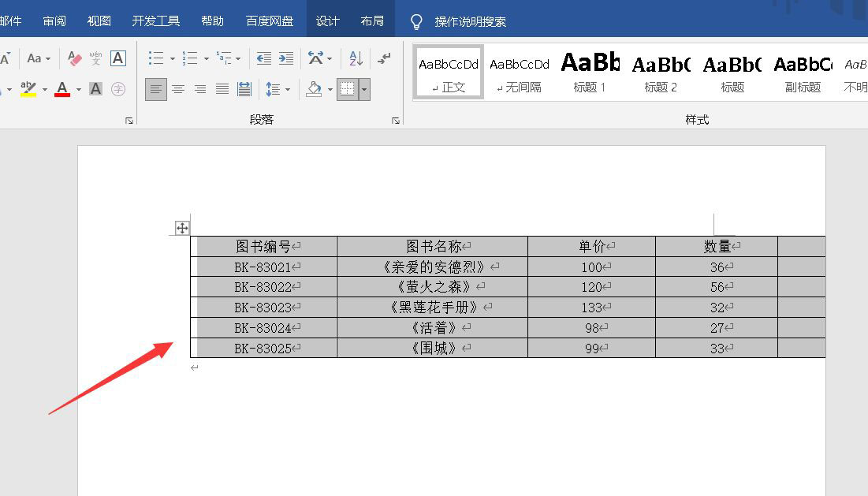Viewport: 868px width, 496px height.
Task: Open the font color dropdown arrow
Action: [x=78, y=89]
